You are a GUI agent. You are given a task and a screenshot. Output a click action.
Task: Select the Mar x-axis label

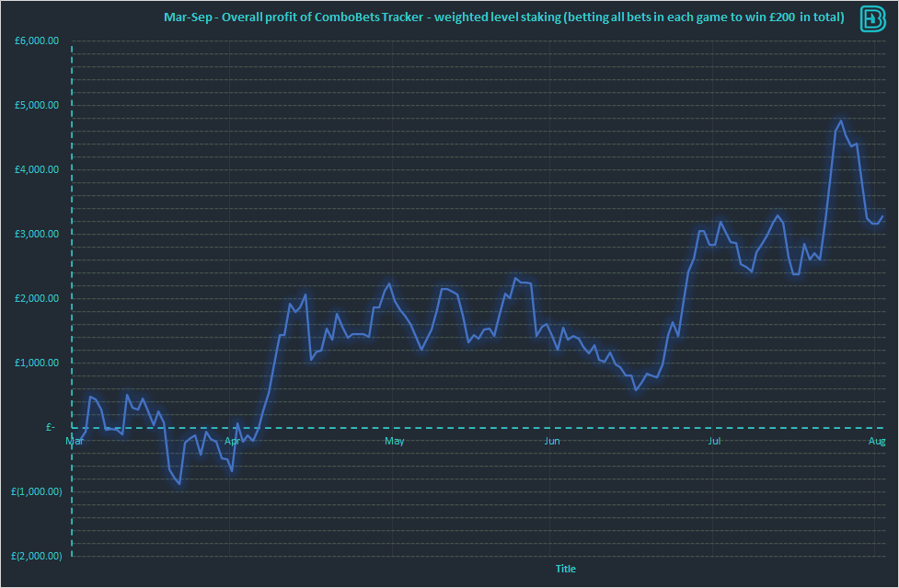75,441
